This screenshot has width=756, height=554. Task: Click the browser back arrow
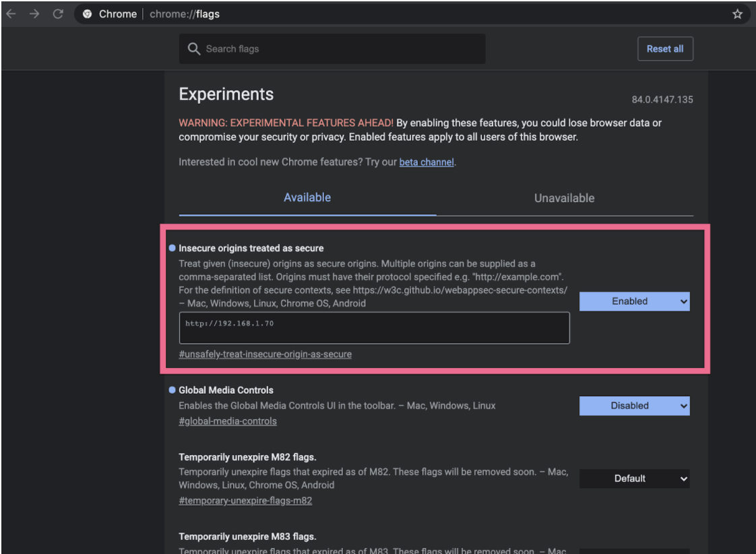(x=11, y=14)
